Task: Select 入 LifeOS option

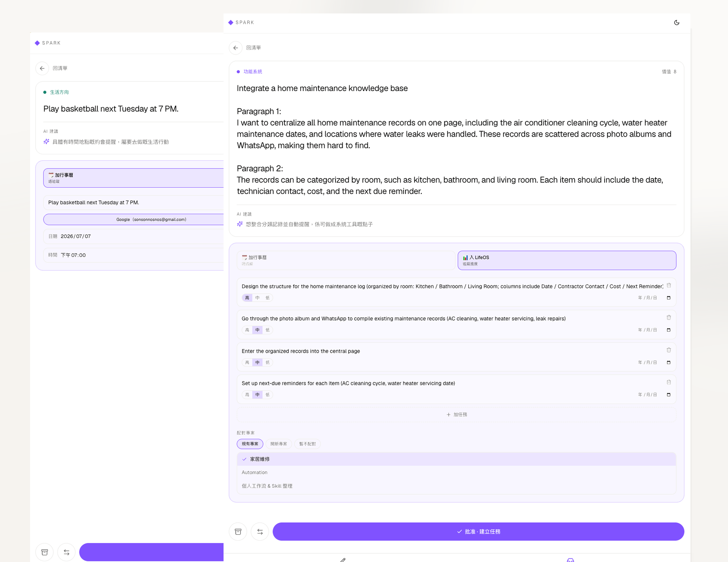Action: pyautogui.click(x=567, y=260)
